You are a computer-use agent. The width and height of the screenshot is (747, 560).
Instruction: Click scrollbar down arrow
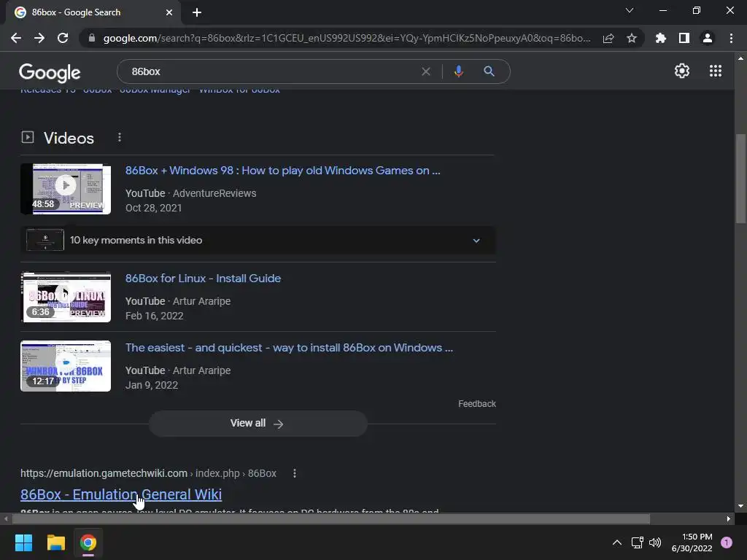click(x=741, y=507)
